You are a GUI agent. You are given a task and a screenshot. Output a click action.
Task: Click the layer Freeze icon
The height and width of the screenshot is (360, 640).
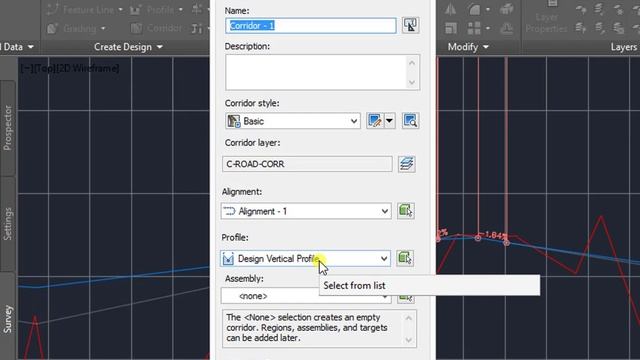[619, 10]
